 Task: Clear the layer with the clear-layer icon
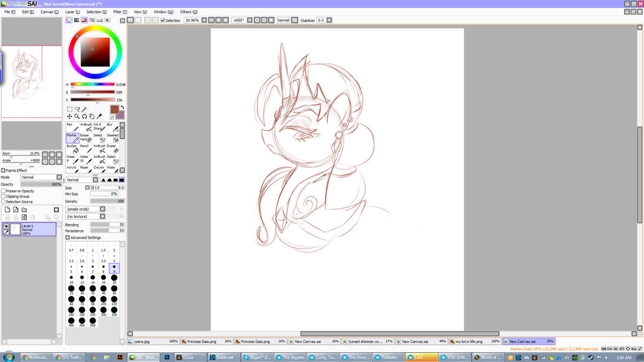(24, 217)
